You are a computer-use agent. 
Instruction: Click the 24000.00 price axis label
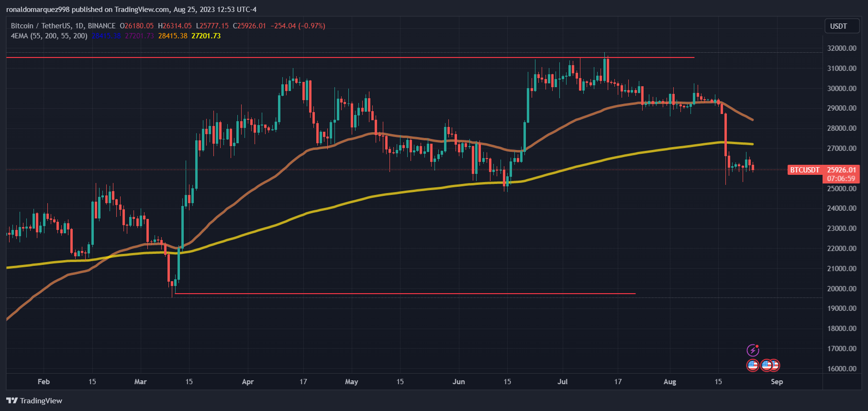[x=842, y=208]
